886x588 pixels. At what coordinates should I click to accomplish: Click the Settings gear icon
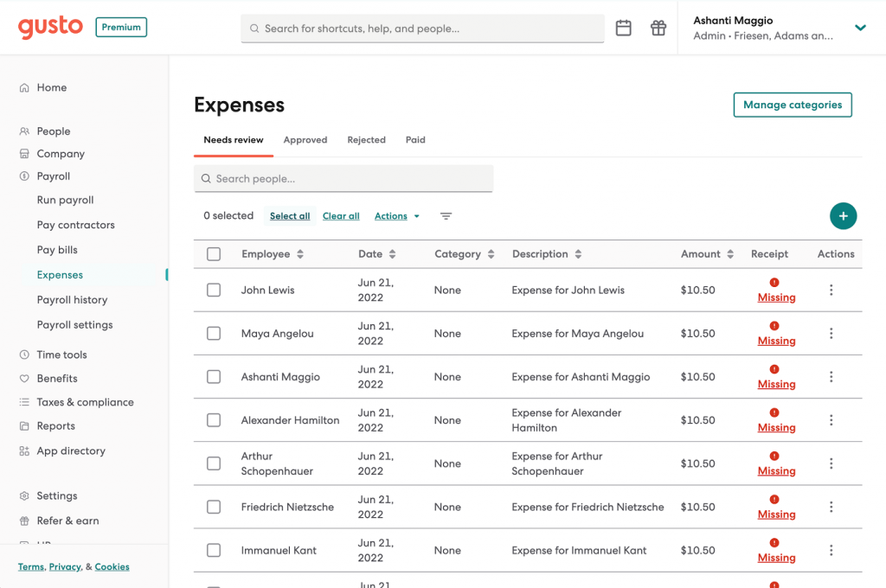(24, 496)
